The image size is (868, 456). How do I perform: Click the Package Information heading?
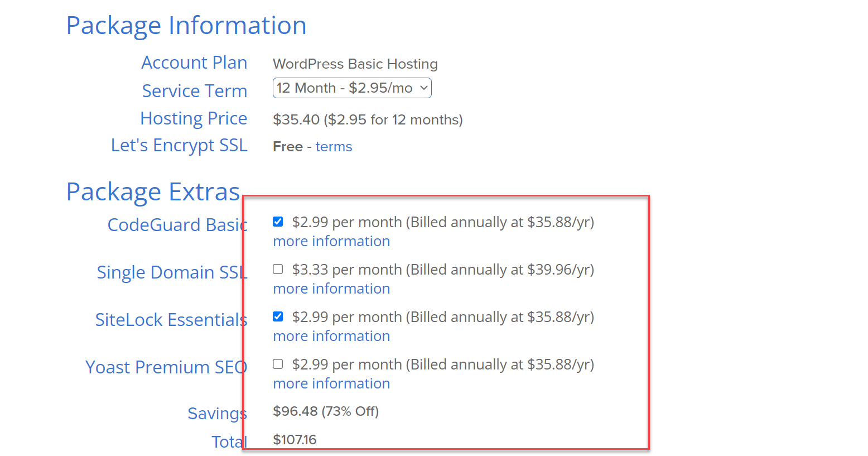pos(186,26)
